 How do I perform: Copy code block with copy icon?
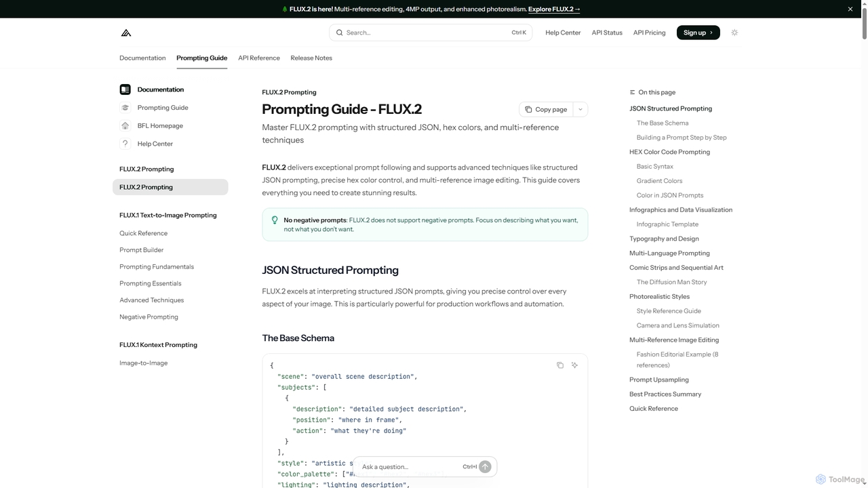(560, 365)
